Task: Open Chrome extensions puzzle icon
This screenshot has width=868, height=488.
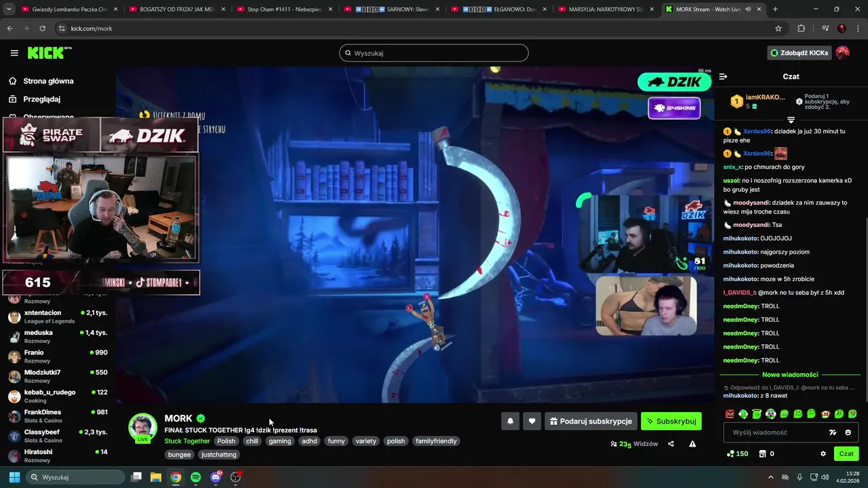Action: click(x=801, y=28)
